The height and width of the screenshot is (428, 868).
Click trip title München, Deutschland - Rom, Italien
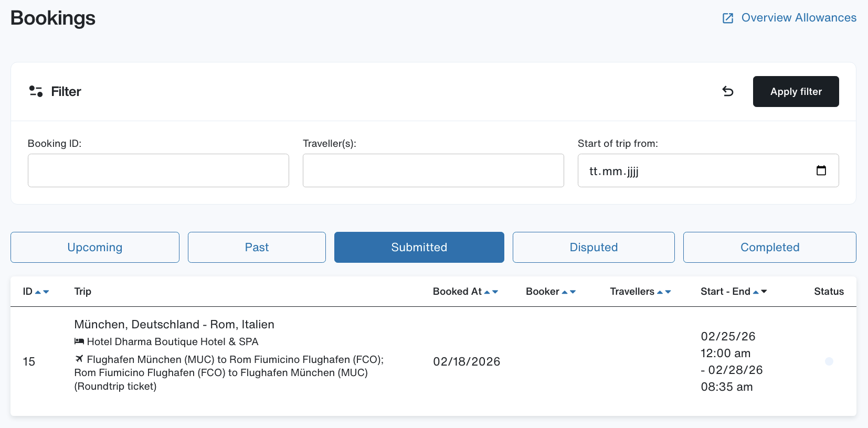[174, 325]
